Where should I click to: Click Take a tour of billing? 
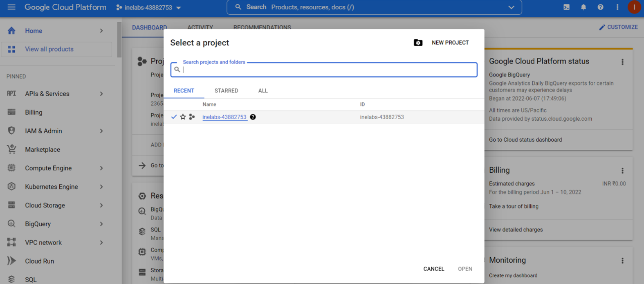[x=514, y=206]
